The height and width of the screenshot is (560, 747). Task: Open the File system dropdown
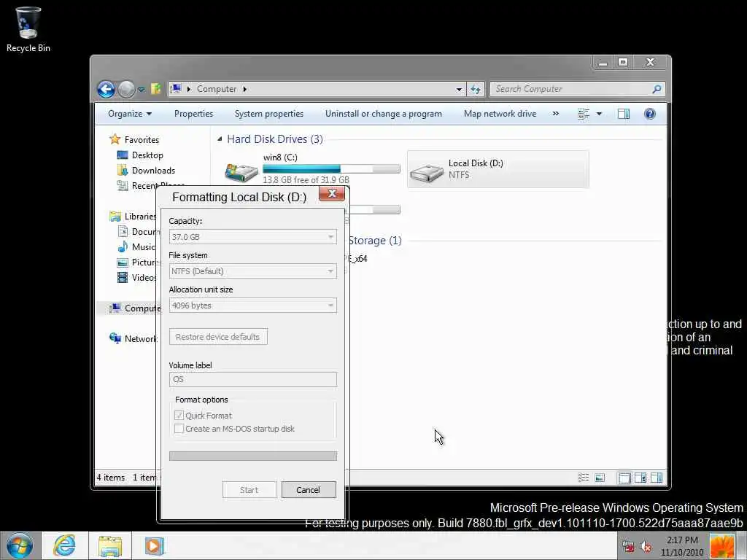click(x=253, y=271)
